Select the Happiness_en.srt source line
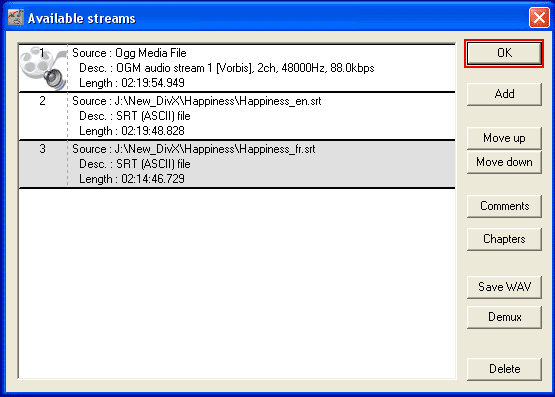 click(x=197, y=101)
